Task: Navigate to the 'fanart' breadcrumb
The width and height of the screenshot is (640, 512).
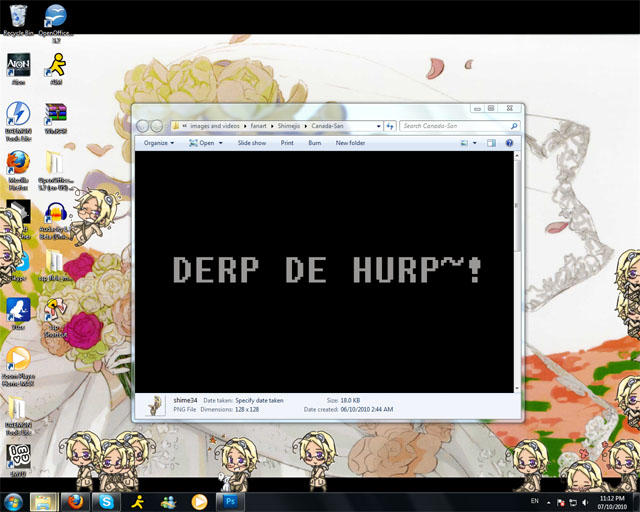Action: pos(258,126)
